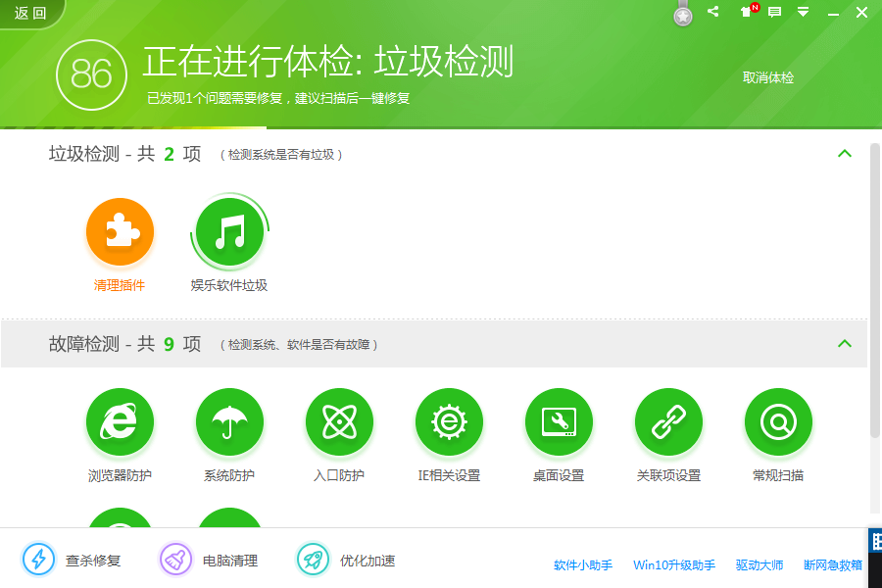Select the 清理插件 plugin cleanup icon
Screen dimensions: 882x588
click(x=120, y=232)
